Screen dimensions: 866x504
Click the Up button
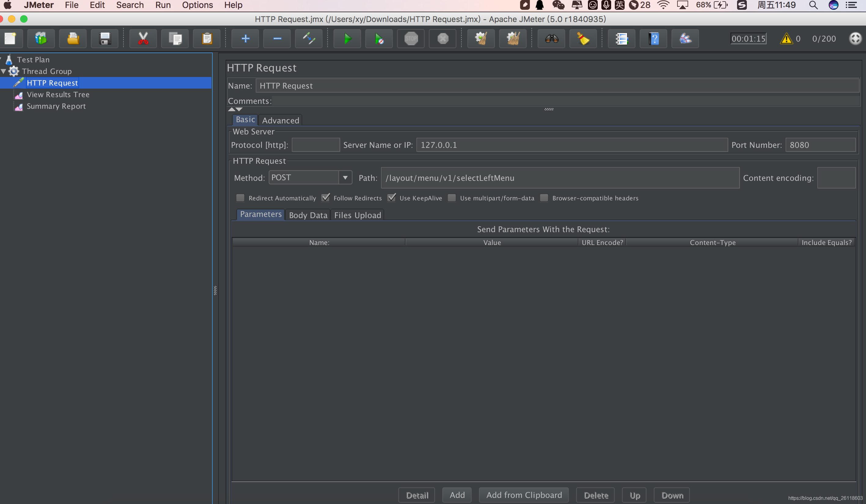tap(634, 495)
